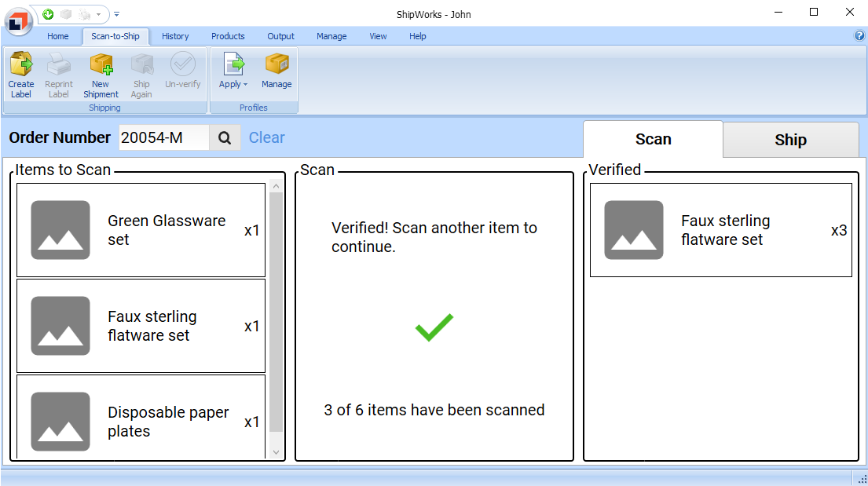Click the Create Label icon

(21, 64)
